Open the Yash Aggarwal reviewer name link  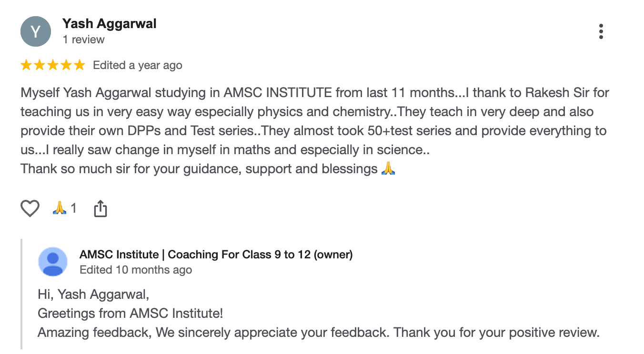(x=110, y=24)
